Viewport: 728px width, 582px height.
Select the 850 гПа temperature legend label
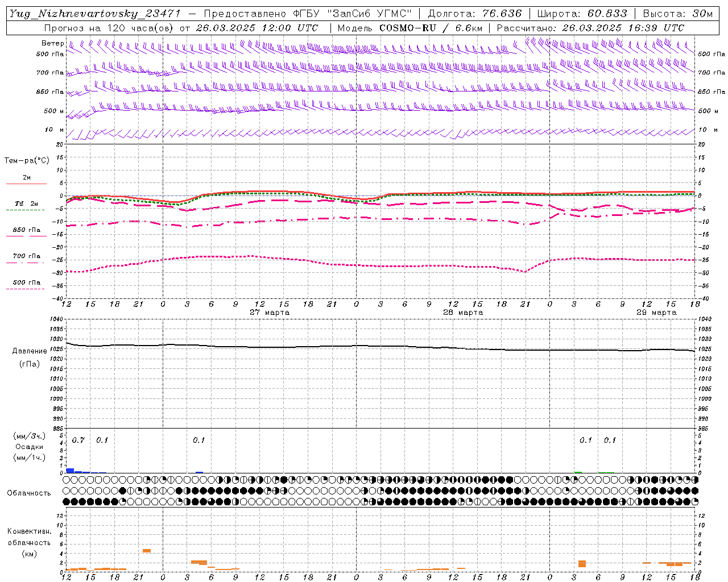tap(27, 230)
